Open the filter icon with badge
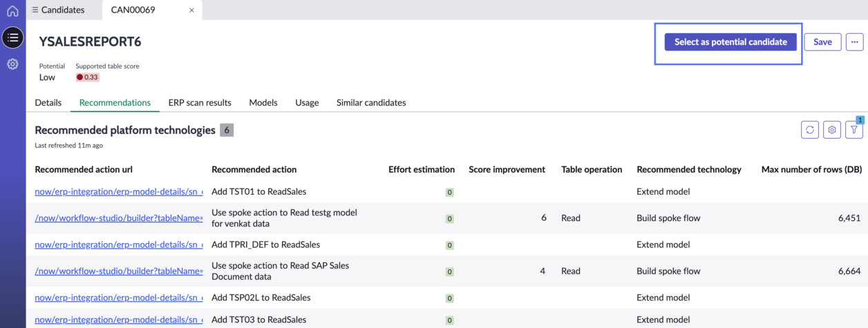 click(854, 129)
